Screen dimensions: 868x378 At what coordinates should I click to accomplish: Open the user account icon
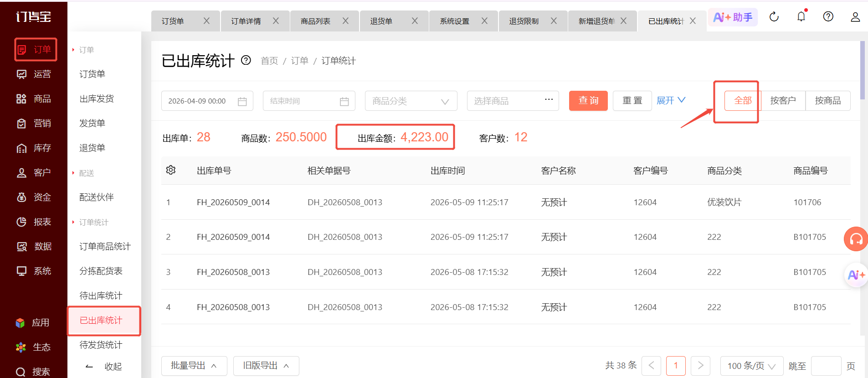coord(855,17)
